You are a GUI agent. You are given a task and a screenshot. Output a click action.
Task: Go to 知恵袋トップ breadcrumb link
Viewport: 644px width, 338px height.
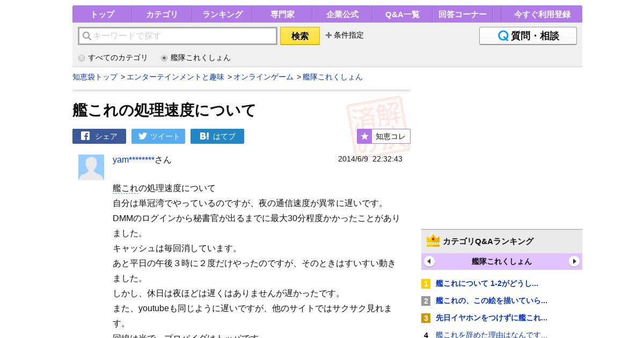tap(95, 77)
